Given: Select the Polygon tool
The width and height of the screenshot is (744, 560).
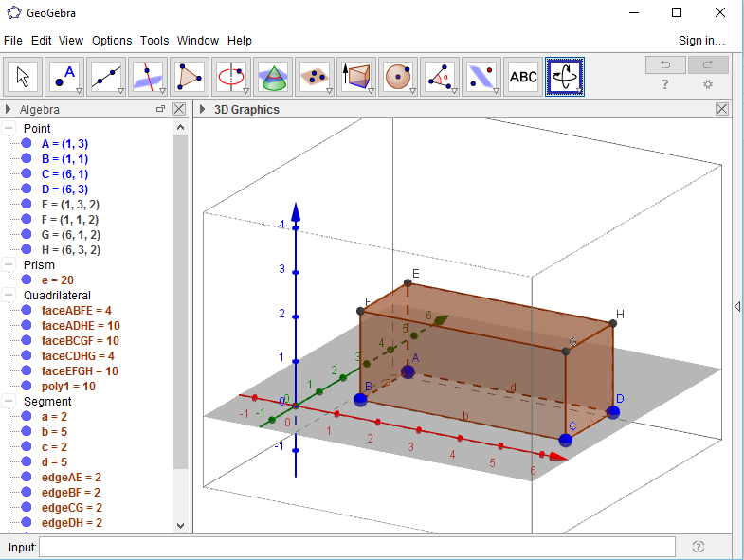Looking at the screenshot, I should tap(190, 77).
